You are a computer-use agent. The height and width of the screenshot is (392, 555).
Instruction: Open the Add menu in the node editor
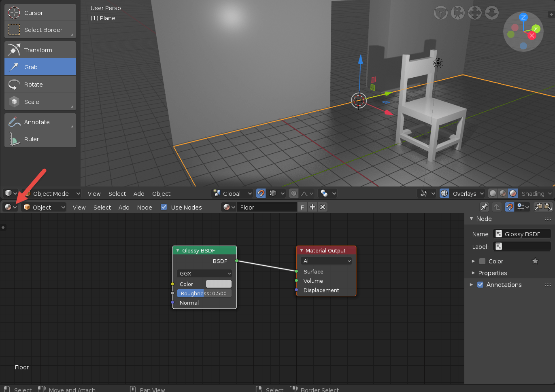click(124, 207)
